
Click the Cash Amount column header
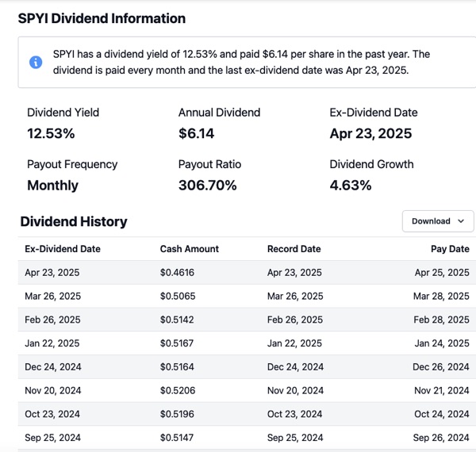tap(189, 249)
